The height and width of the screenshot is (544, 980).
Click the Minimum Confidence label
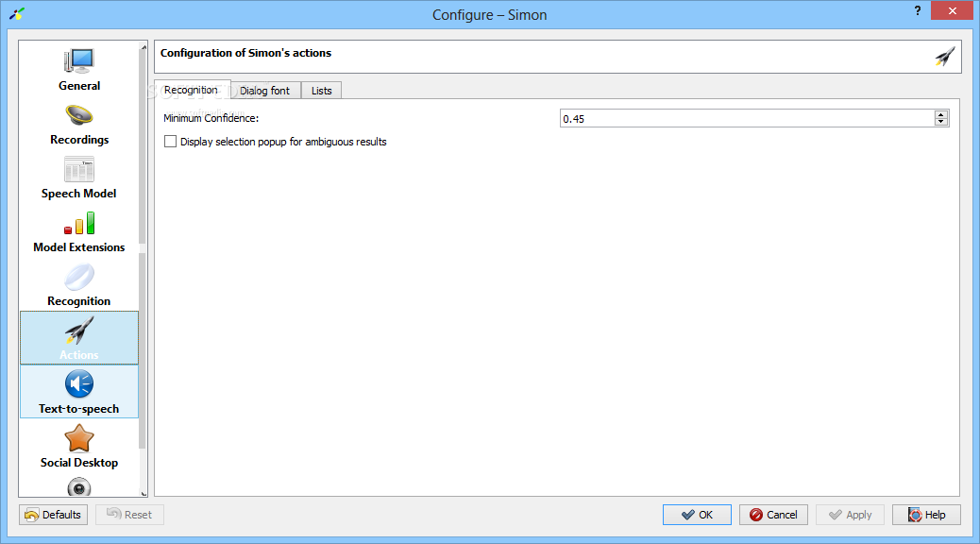[211, 118]
